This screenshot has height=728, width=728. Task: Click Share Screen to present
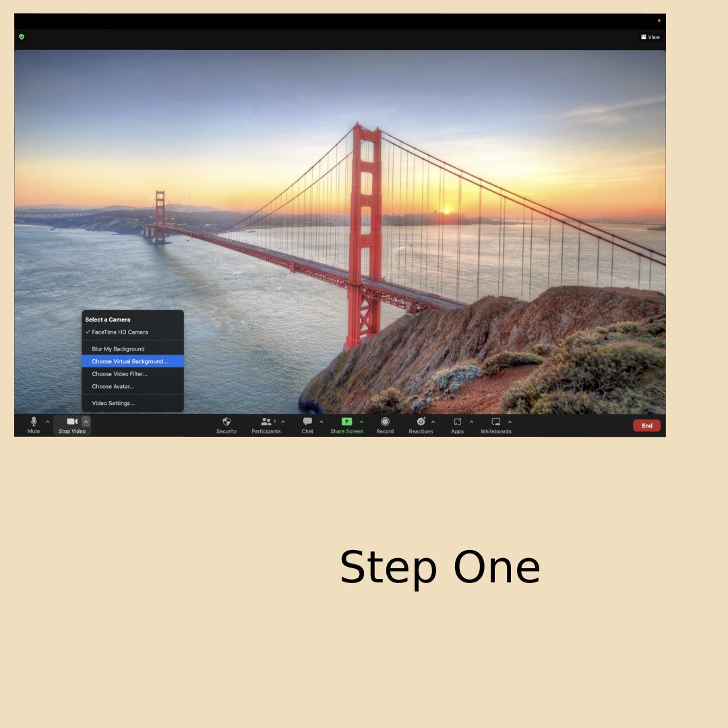tap(346, 425)
